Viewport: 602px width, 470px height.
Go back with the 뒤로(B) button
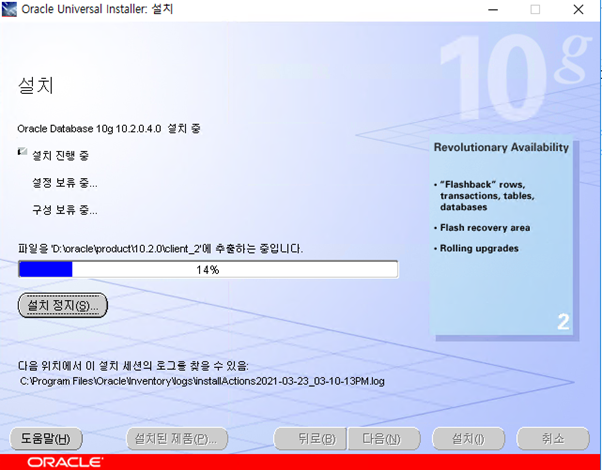coord(310,439)
